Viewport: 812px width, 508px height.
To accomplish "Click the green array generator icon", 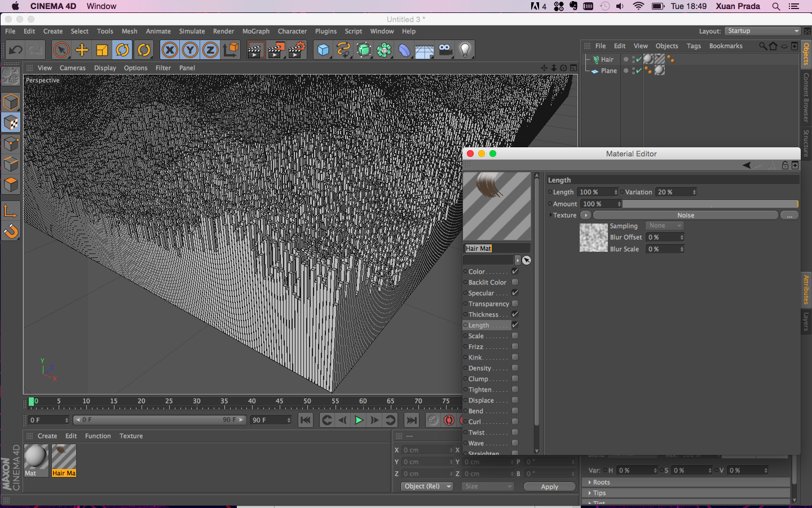I will (364, 50).
